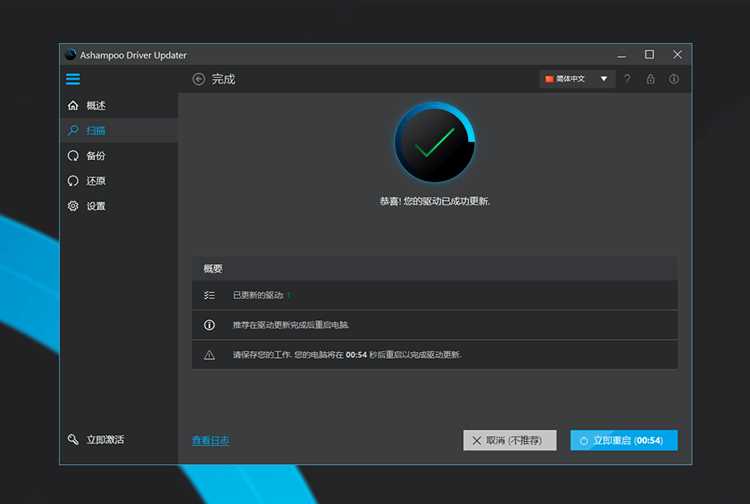Click the Ashampoo Driver Updater logo icon
750x504 pixels.
pos(71,55)
